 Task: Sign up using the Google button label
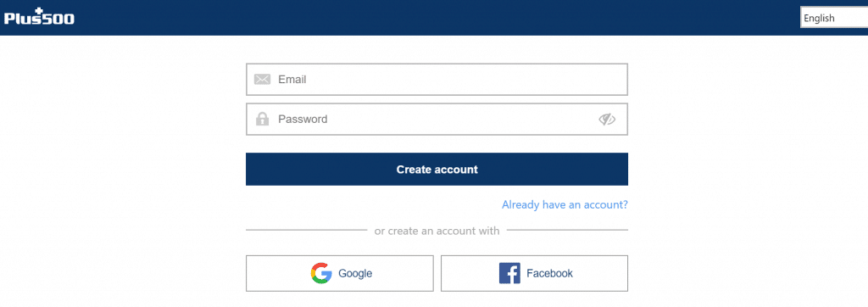click(355, 273)
